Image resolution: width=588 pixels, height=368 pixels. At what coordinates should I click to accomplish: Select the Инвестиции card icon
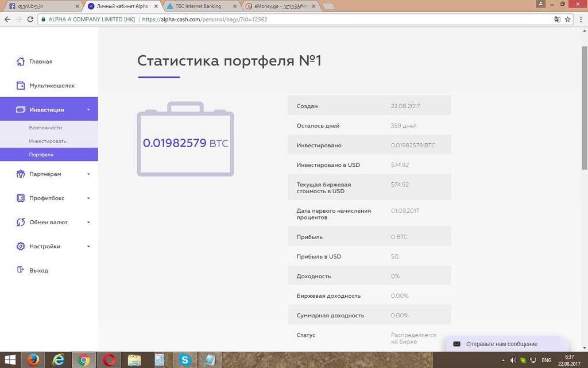coord(20,109)
